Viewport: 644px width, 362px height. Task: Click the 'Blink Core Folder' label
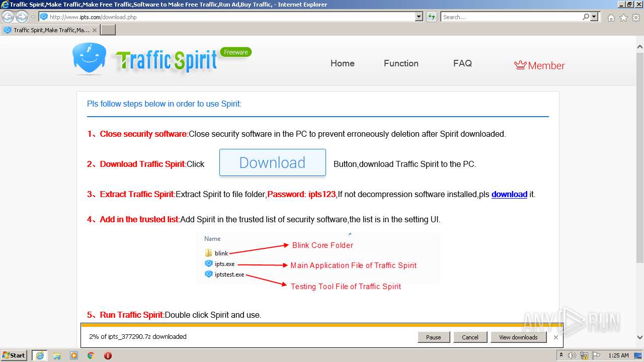click(x=323, y=245)
